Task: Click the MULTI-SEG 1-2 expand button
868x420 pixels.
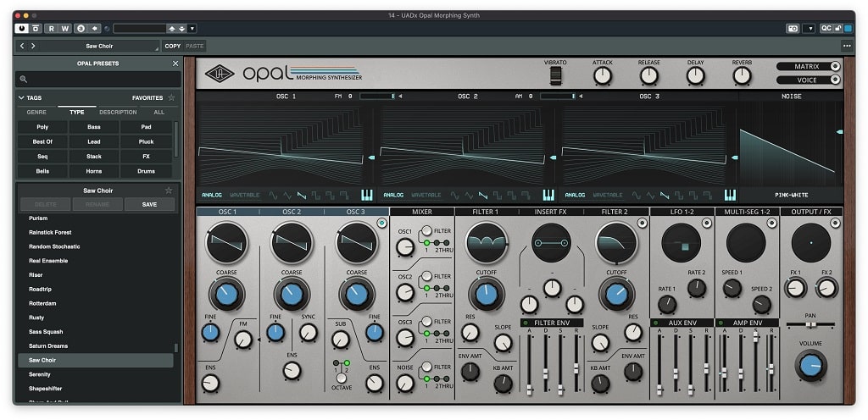Action: point(771,223)
